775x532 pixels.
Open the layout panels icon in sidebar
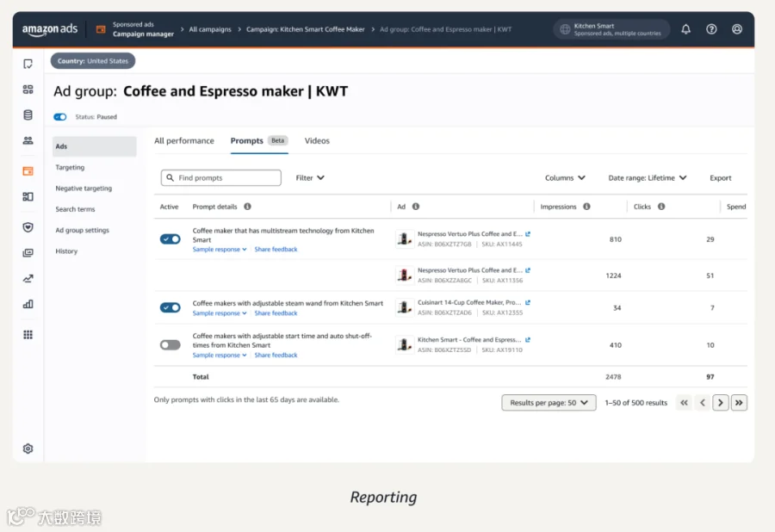(28, 196)
